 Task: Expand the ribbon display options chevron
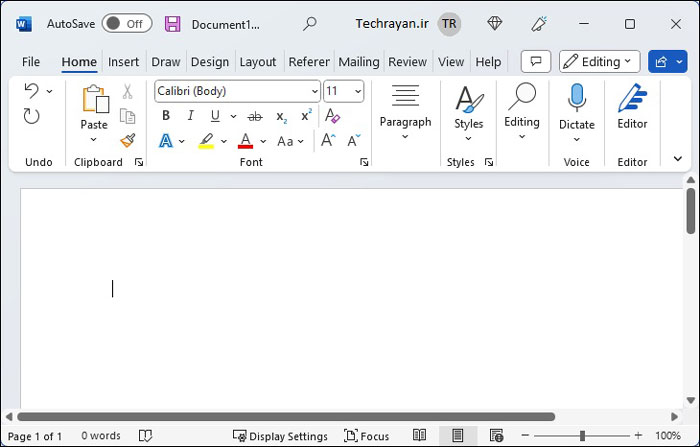coord(678,159)
